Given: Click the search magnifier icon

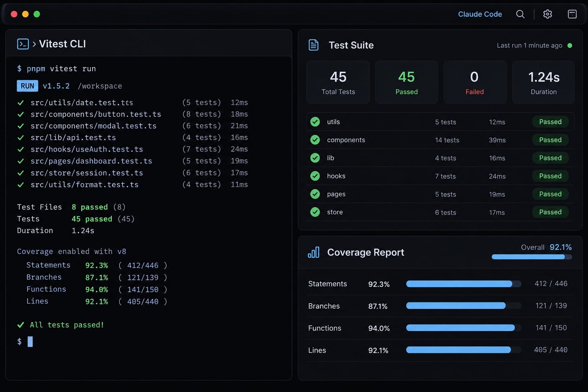Looking at the screenshot, I should [520, 14].
